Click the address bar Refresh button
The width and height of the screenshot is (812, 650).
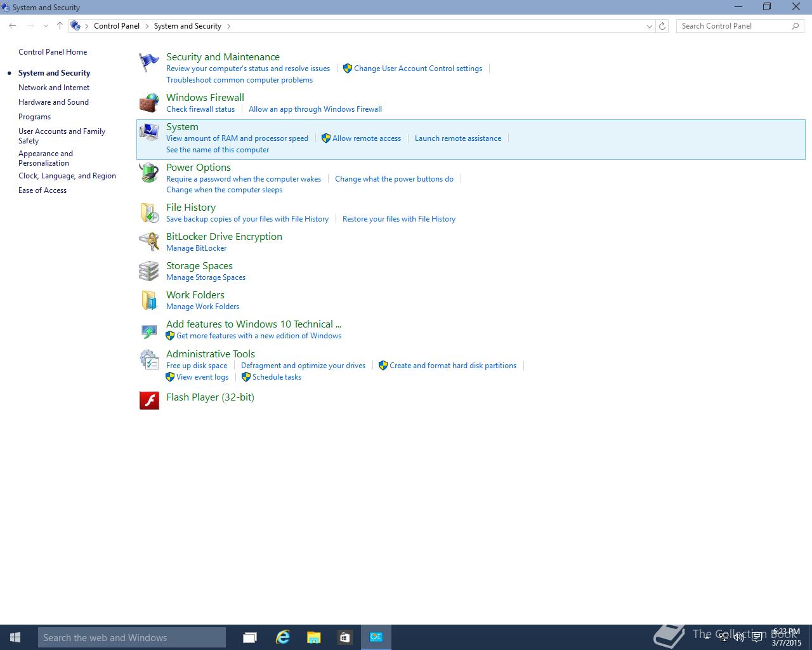tap(662, 26)
